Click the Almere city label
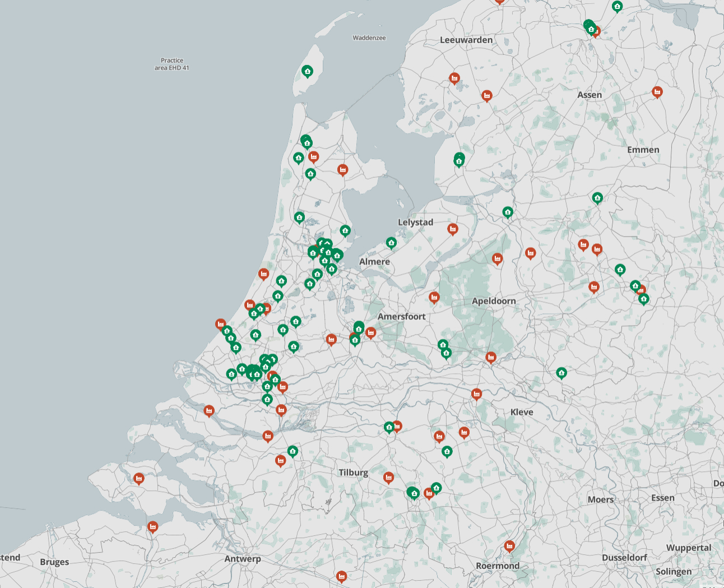Viewport: 724px width, 588px height. click(x=374, y=262)
